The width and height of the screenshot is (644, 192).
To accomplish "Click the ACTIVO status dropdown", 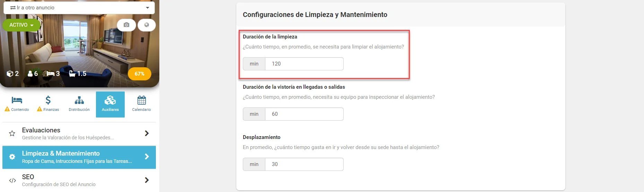I will click(x=21, y=25).
